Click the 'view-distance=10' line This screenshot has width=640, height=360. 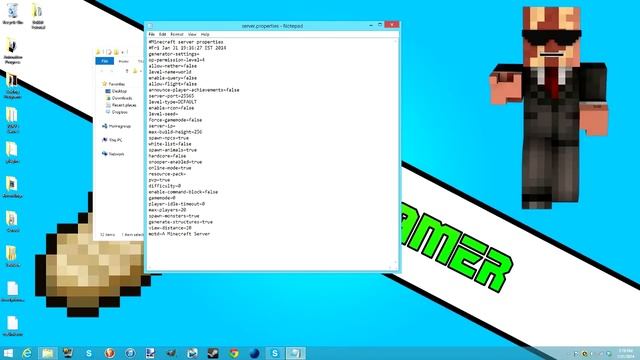click(170, 228)
